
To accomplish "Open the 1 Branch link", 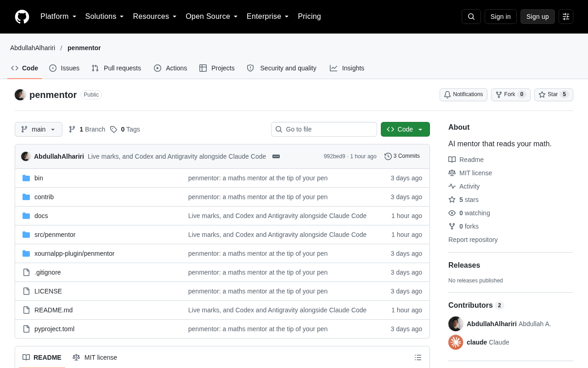I will coord(87,129).
